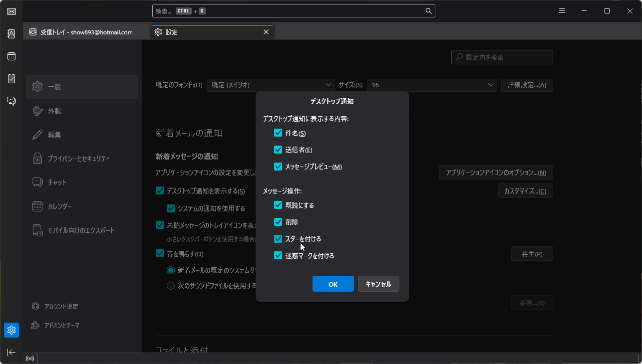Click the 再生 sound playback button
This screenshot has width=642, height=364.
(x=532, y=253)
